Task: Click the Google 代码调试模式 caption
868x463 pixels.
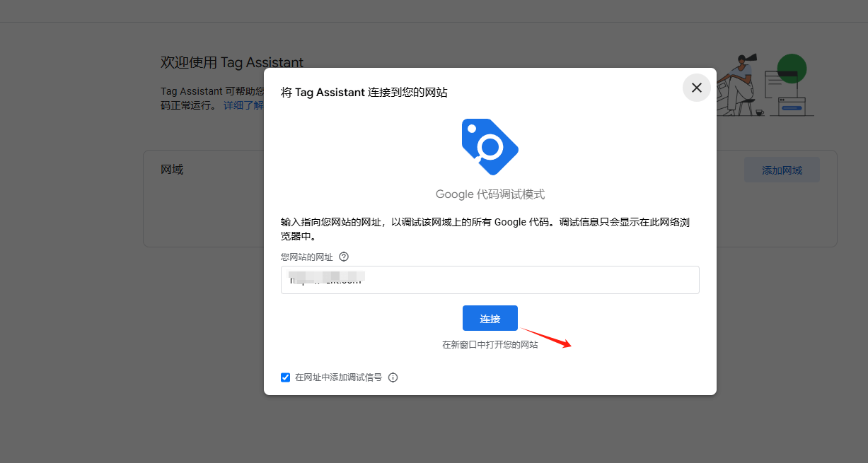Action: point(490,194)
